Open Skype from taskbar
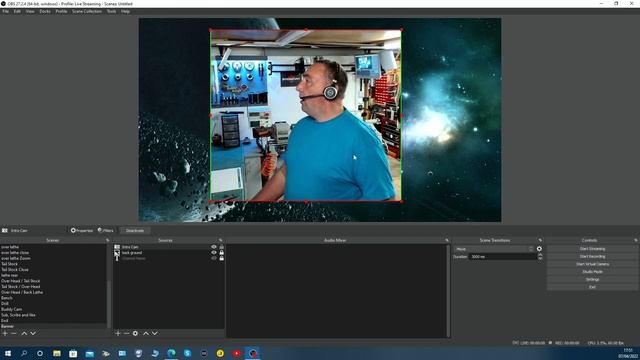 (x=187, y=353)
